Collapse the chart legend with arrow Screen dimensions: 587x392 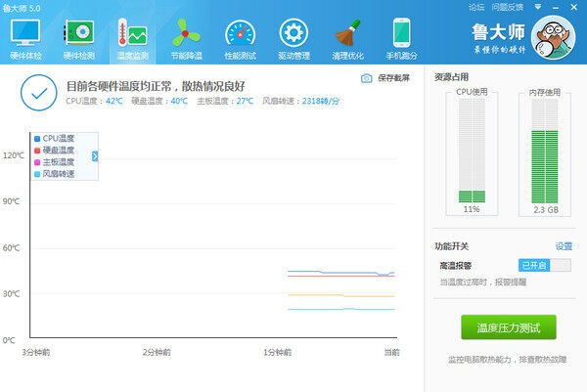(95, 156)
